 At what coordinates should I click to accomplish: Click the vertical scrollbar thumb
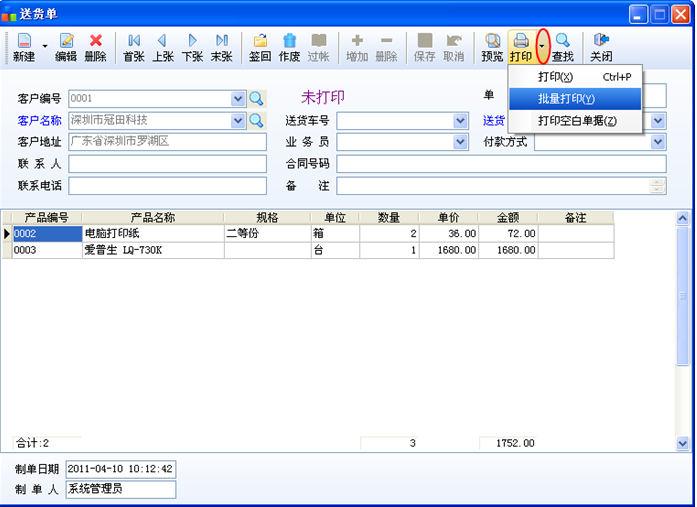pyautogui.click(x=682, y=296)
